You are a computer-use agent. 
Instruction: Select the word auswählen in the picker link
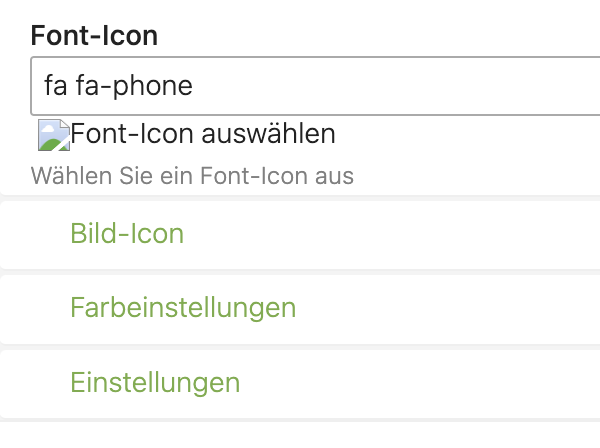268,134
